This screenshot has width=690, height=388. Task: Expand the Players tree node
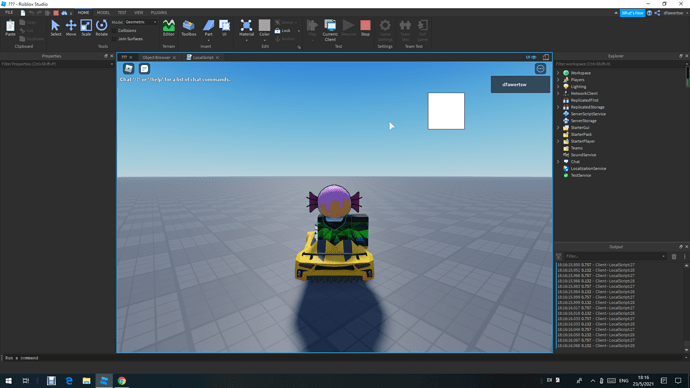[558, 80]
